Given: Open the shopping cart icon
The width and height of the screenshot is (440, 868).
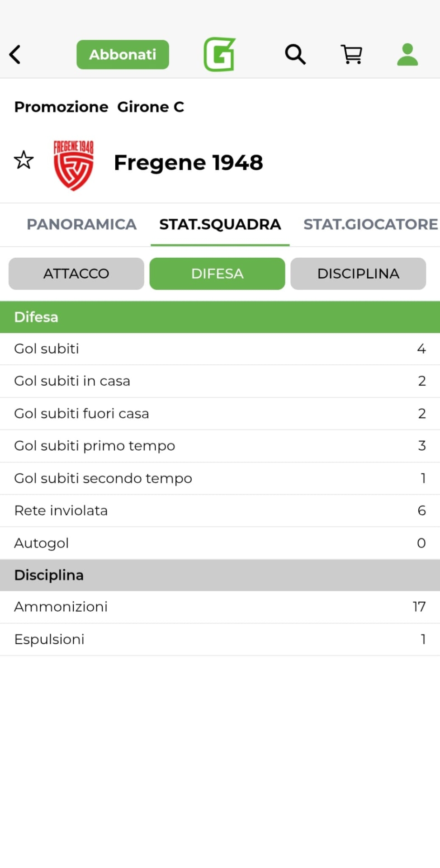Looking at the screenshot, I should (x=351, y=55).
